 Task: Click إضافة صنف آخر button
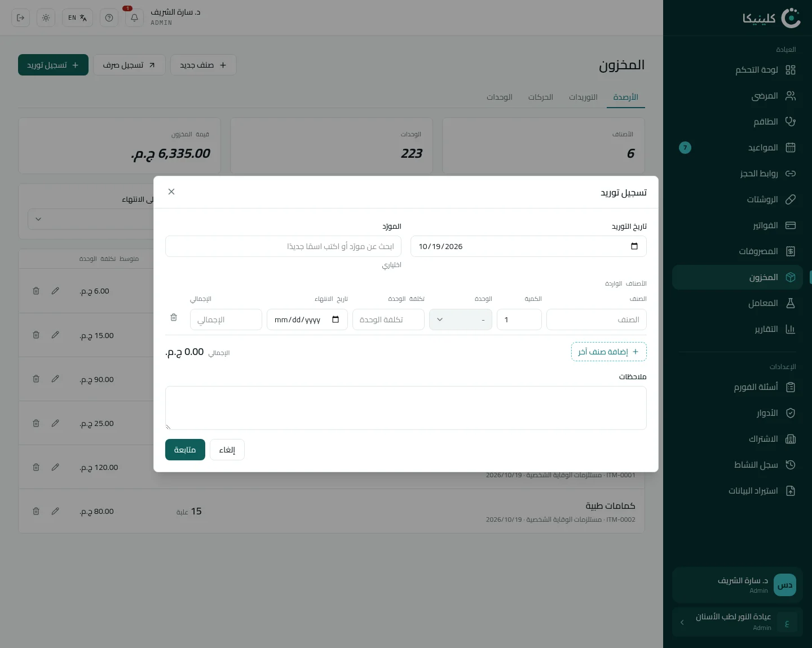609,352
